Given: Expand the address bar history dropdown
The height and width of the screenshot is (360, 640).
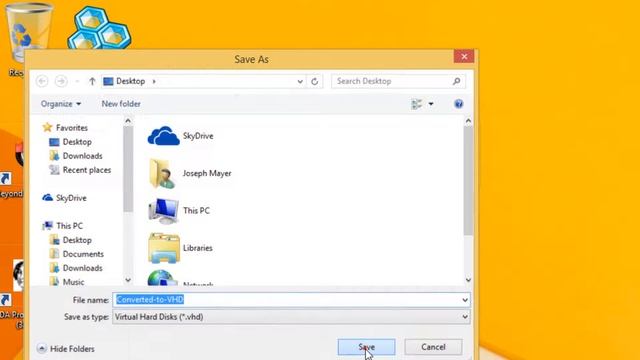Looking at the screenshot, I should click(x=300, y=81).
